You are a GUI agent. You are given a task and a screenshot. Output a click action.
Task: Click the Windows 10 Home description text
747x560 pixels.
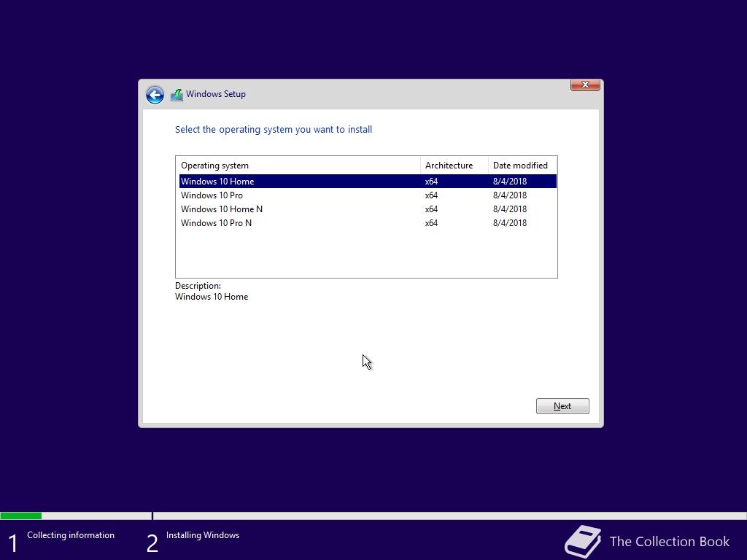(x=212, y=297)
